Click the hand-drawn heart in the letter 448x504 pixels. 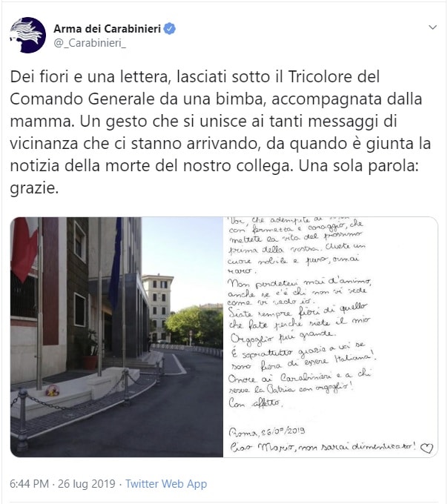pos(426,448)
